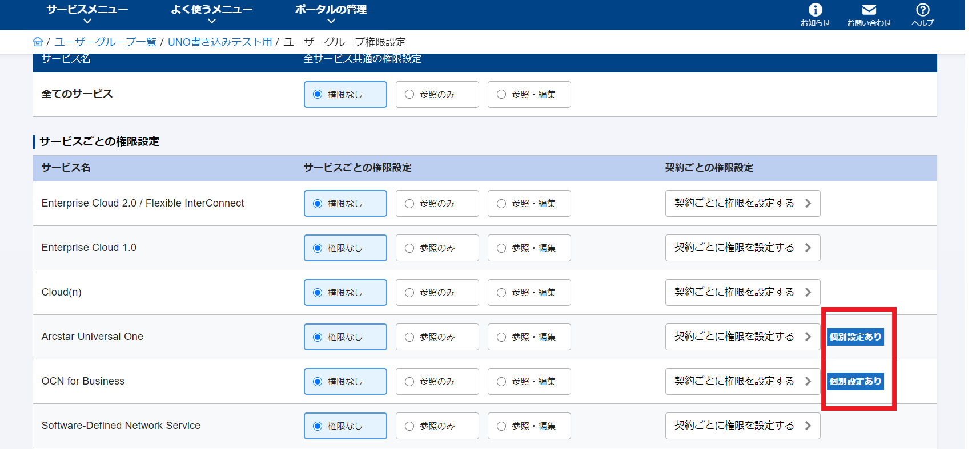Click the 契約ごとの権限設定 column header
This screenshot has height=449, width=980.
point(709,168)
